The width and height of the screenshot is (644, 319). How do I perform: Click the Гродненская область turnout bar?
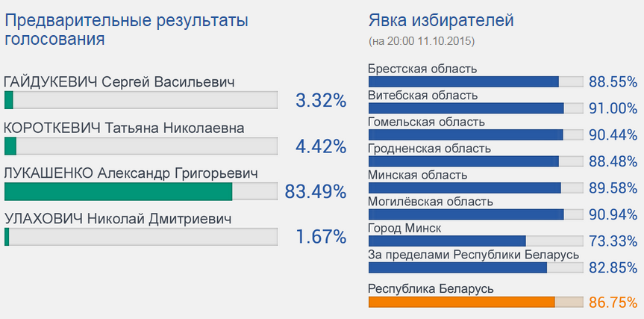point(476,161)
